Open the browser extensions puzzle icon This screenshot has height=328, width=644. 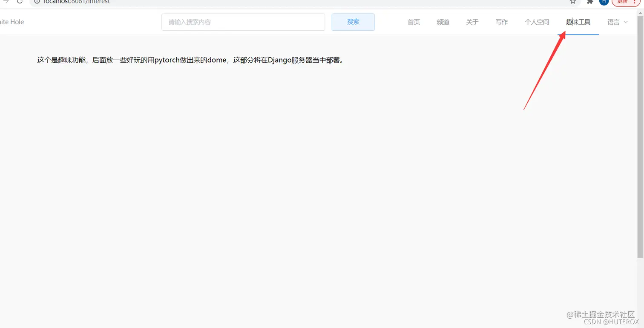point(589,2)
